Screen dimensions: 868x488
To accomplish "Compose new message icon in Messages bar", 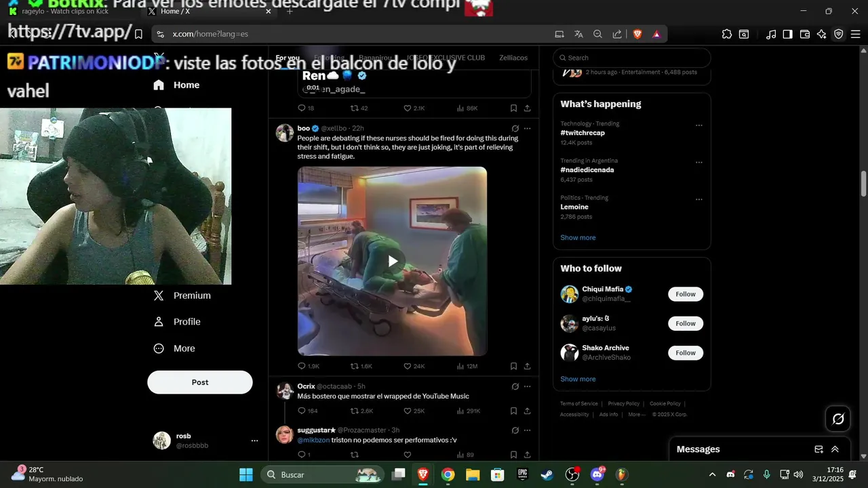I will (x=818, y=449).
